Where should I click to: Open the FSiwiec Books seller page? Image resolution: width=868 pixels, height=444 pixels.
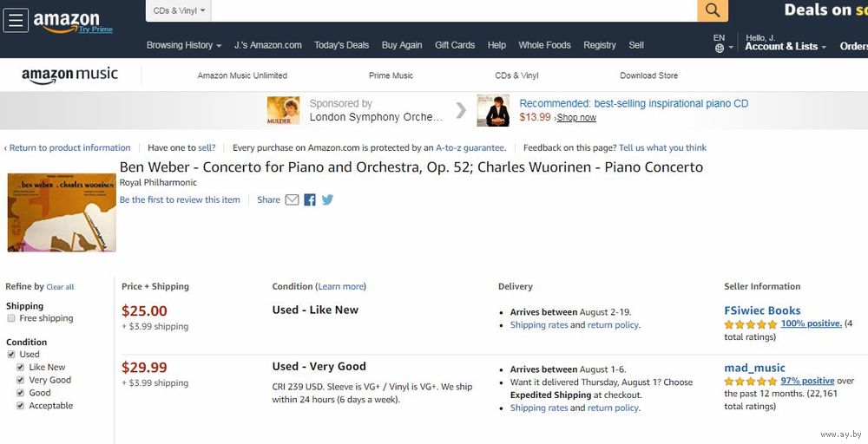[762, 310]
